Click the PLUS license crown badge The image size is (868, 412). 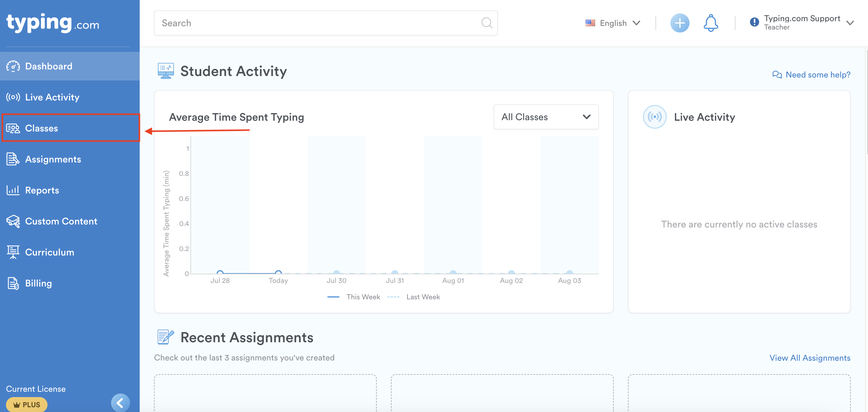[x=27, y=404]
